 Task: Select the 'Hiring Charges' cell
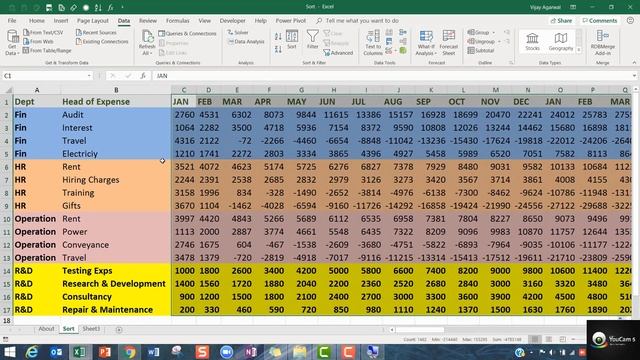(116, 180)
